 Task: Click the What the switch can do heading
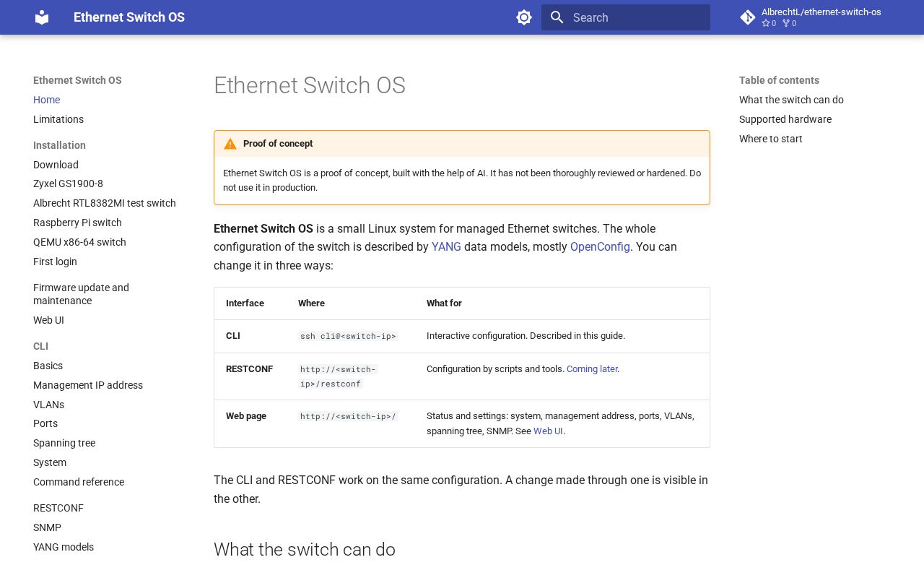click(305, 550)
